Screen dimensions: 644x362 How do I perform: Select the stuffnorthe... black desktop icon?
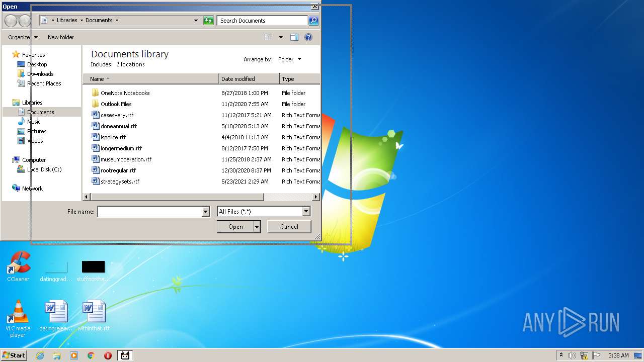(x=94, y=271)
